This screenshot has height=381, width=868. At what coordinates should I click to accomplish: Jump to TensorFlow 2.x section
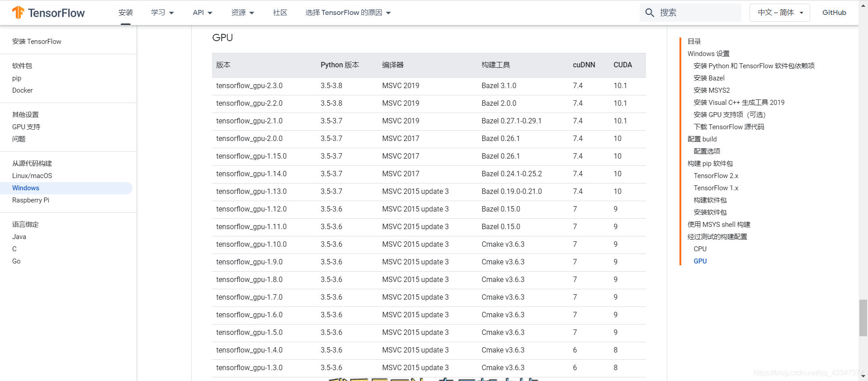(x=716, y=176)
